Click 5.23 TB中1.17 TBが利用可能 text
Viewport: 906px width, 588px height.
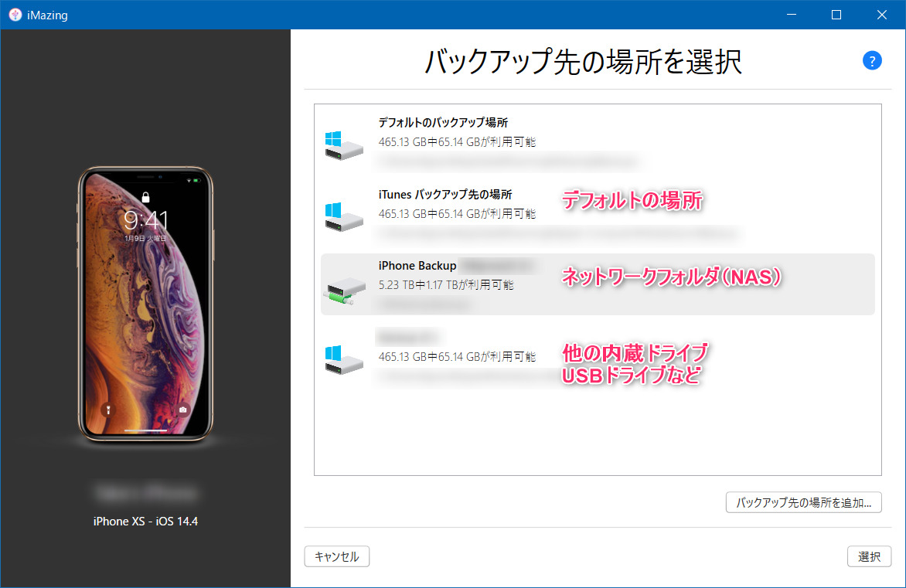pos(446,285)
